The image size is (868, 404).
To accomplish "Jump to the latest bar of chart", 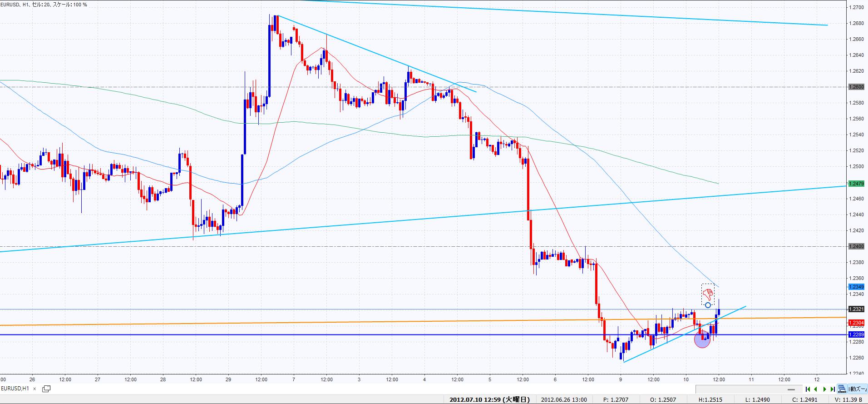I will pos(833,389).
